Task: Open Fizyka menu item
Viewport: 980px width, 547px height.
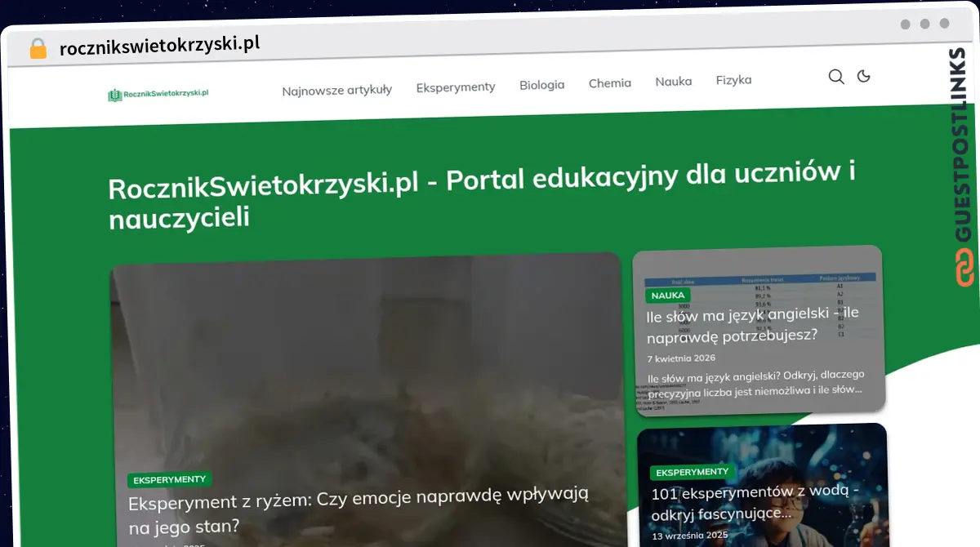Action: 733,80
